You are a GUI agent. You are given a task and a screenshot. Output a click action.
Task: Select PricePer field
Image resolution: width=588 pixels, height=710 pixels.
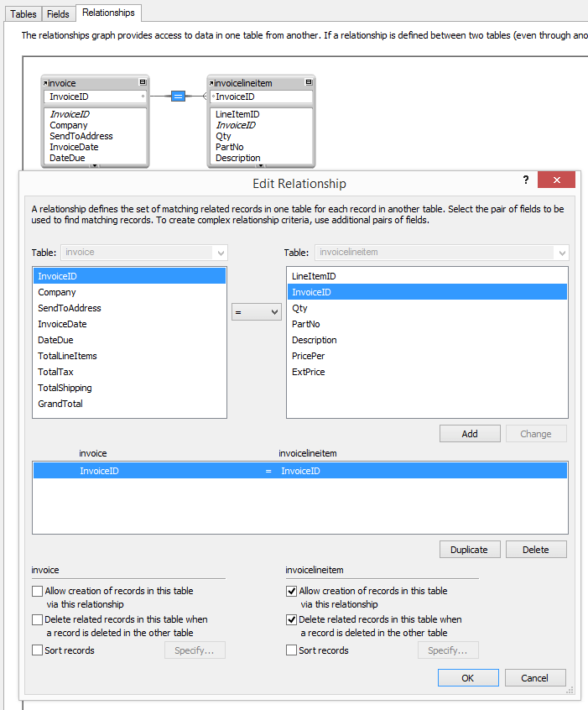(427, 356)
